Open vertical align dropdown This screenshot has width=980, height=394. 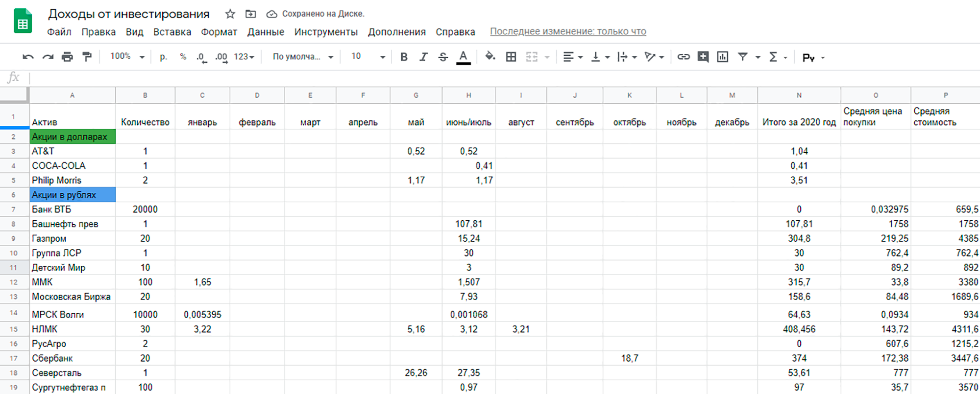[x=600, y=57]
